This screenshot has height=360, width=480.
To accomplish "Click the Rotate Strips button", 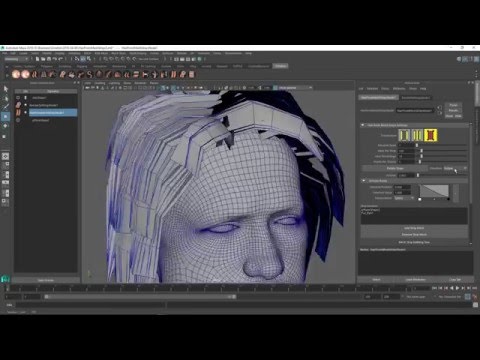I will point(395,168).
